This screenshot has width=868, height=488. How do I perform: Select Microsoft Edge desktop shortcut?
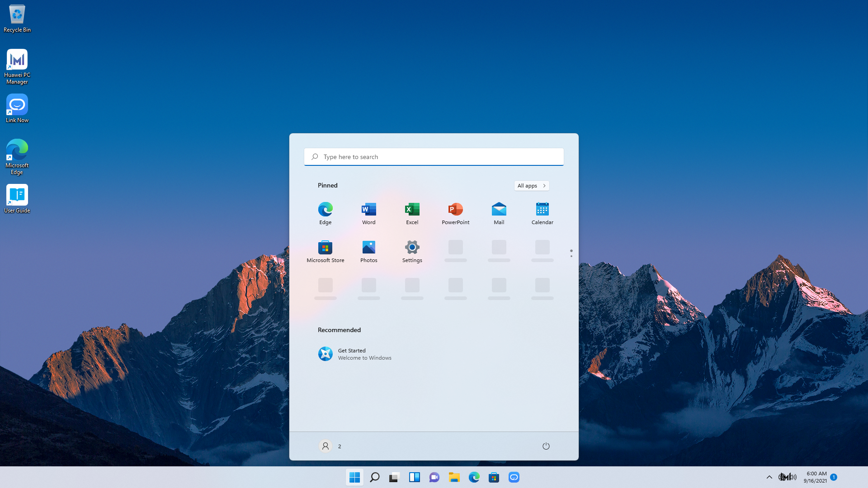click(x=17, y=157)
